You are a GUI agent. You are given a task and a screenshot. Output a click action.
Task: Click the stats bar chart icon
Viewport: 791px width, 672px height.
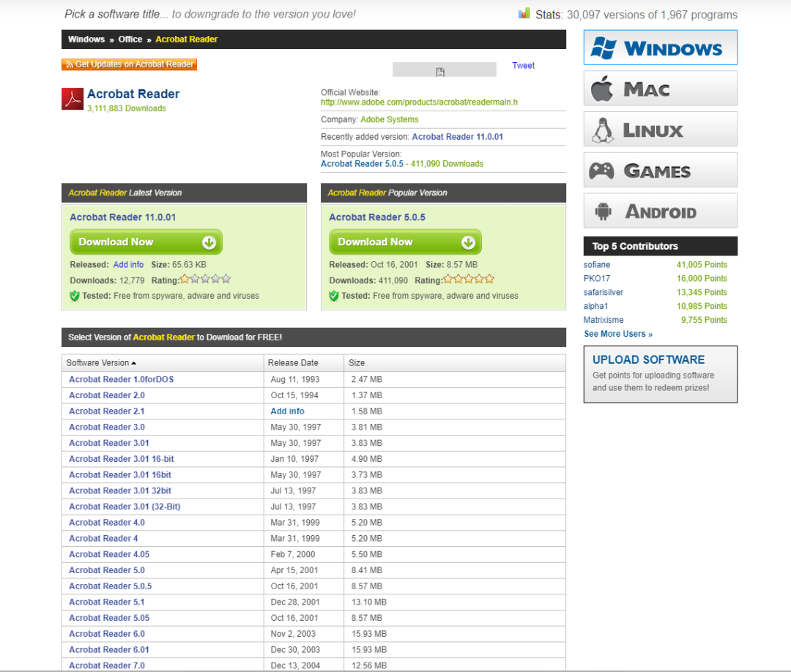click(x=524, y=14)
